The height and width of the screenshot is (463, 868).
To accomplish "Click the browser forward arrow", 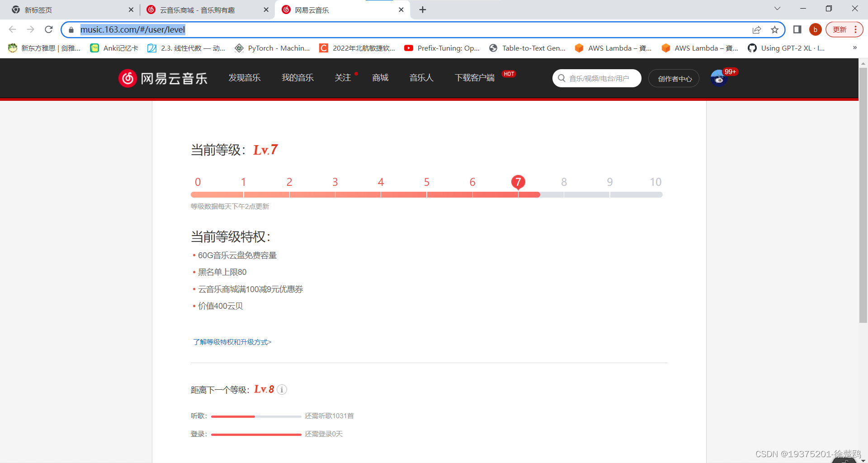I will [30, 29].
